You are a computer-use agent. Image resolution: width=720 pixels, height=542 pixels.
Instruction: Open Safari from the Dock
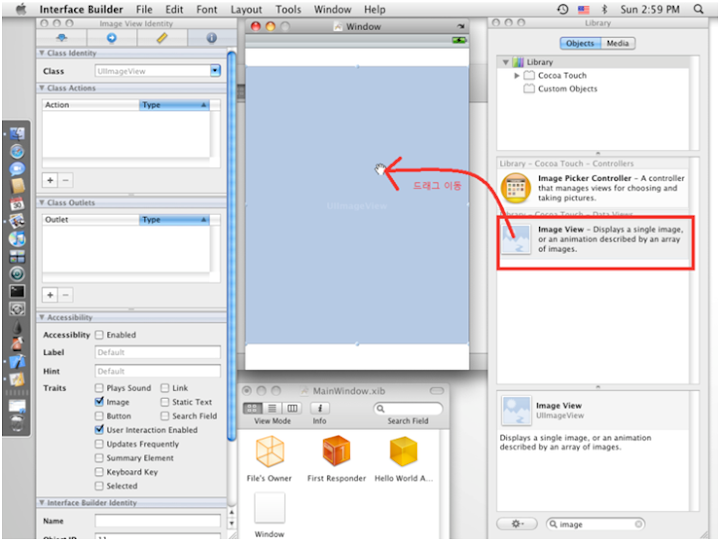[x=17, y=152]
